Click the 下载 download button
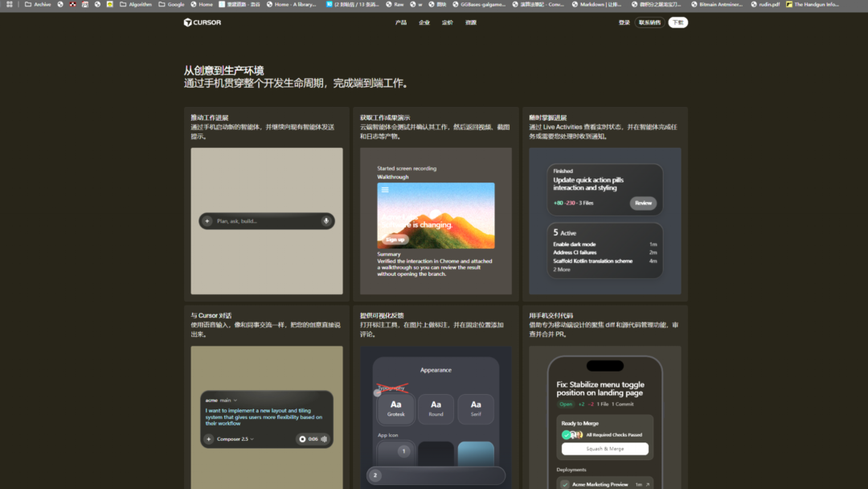This screenshot has height=489, width=868. pos(678,23)
